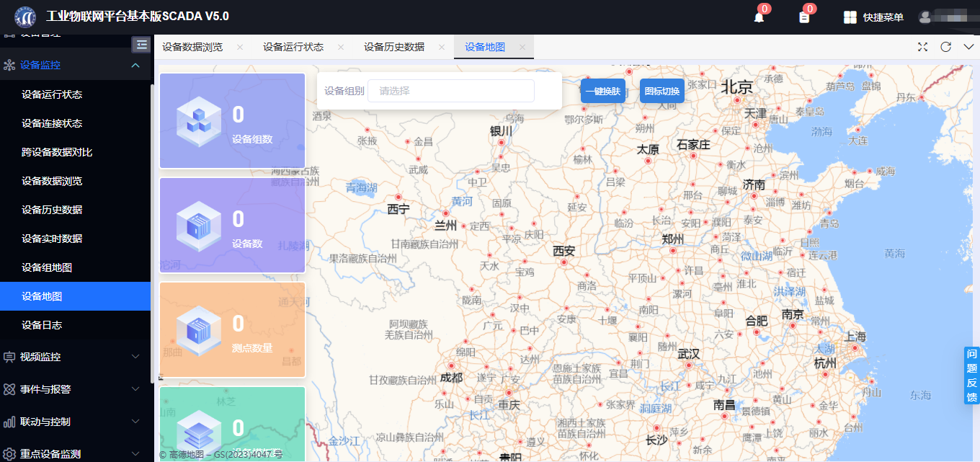Screen dimensions: 980x462
Task: Click the 视频监控 menu icon
Action: point(9,357)
